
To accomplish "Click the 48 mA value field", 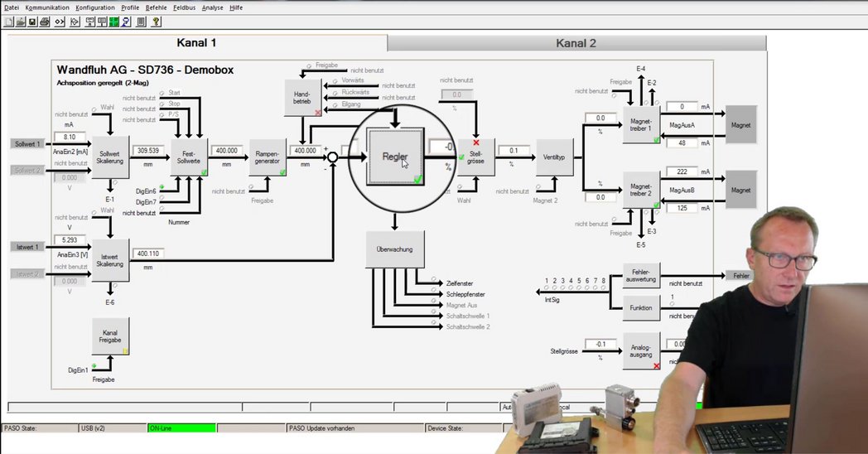I will [682, 142].
